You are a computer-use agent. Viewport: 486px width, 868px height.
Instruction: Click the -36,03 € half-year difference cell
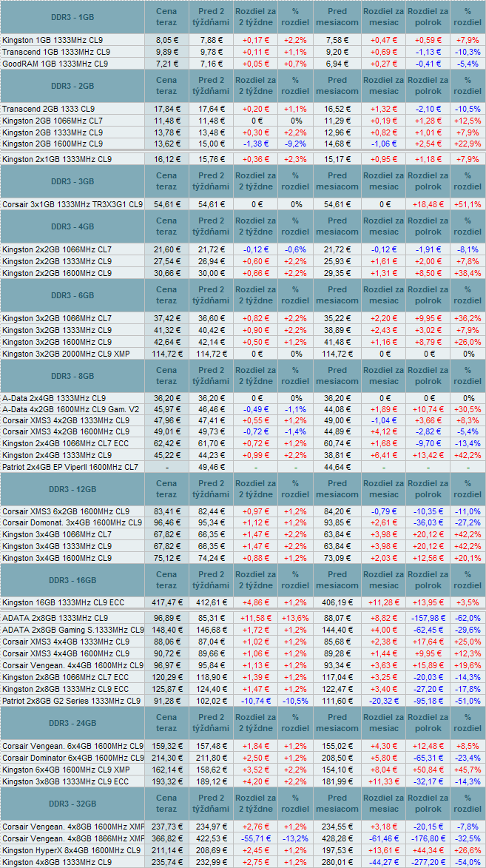click(428, 523)
